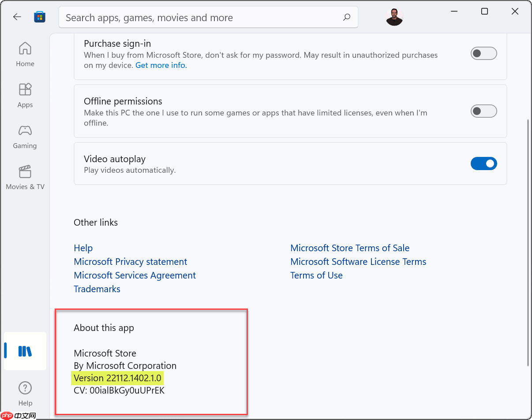Click the search magnifier icon
This screenshot has height=420, width=532.
pyautogui.click(x=347, y=17)
